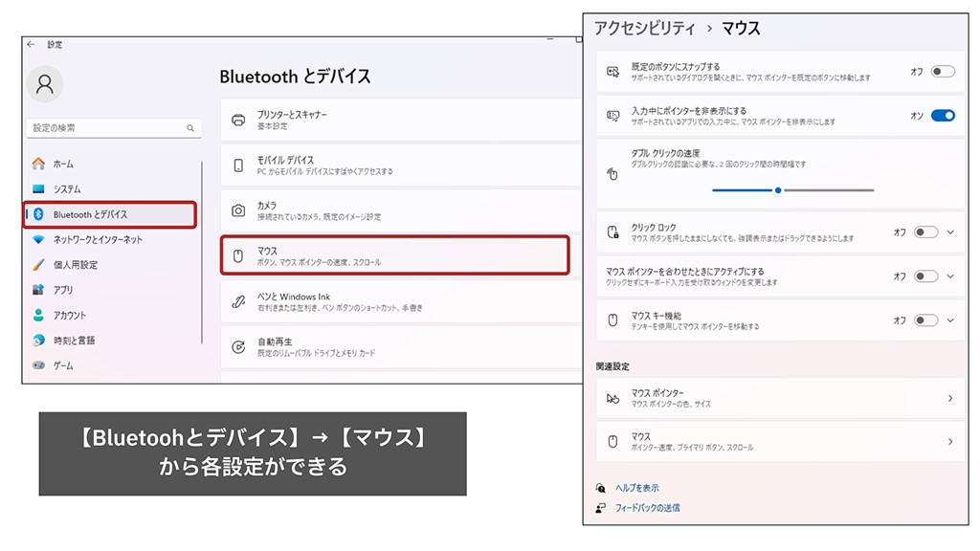Click the pen icon beside ペンと Windows Ink

(x=238, y=302)
